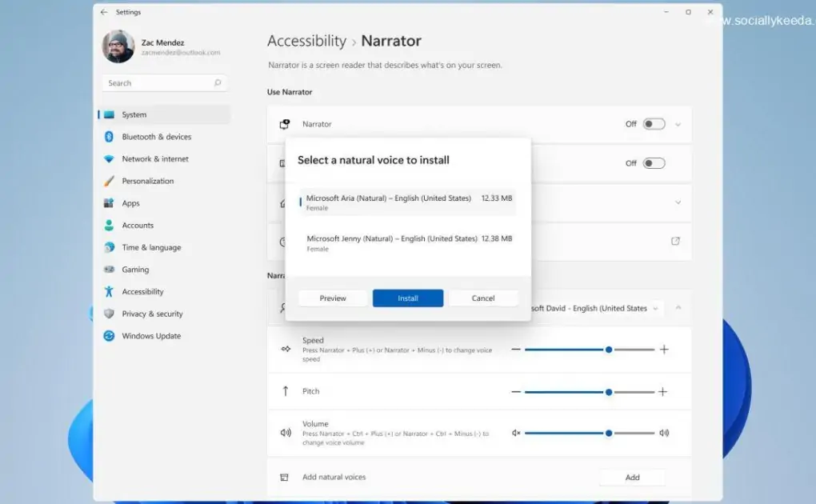Click the minus icon for Pitch

(x=516, y=391)
